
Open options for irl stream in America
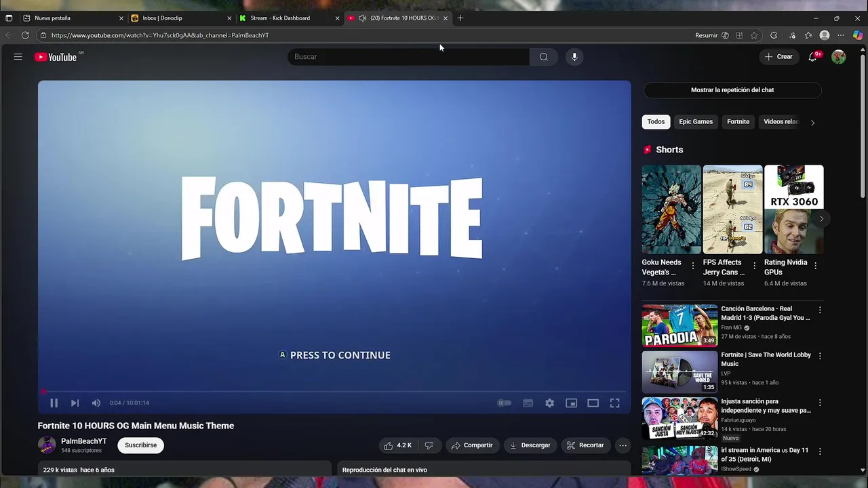(820, 451)
